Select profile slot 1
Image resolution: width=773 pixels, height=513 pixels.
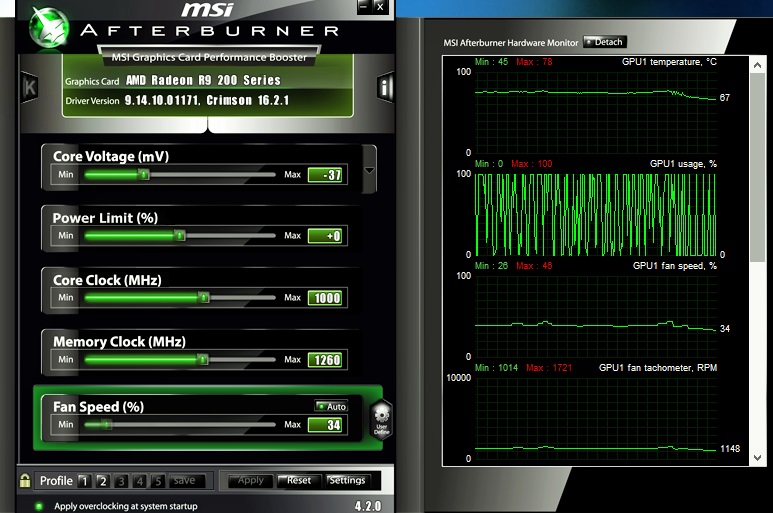coord(84,481)
